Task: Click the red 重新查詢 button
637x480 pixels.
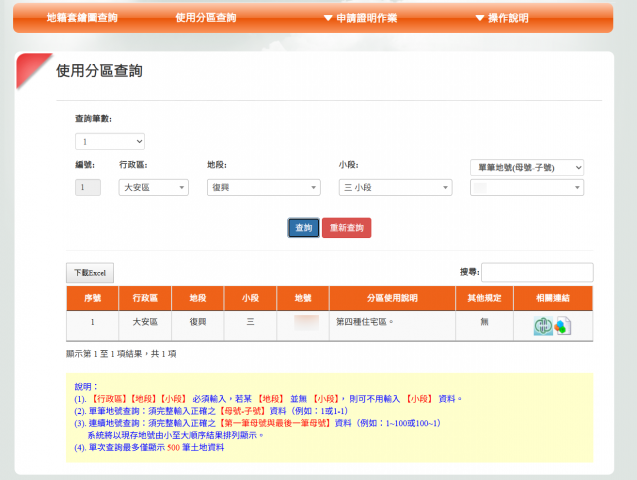Action: (x=347, y=228)
